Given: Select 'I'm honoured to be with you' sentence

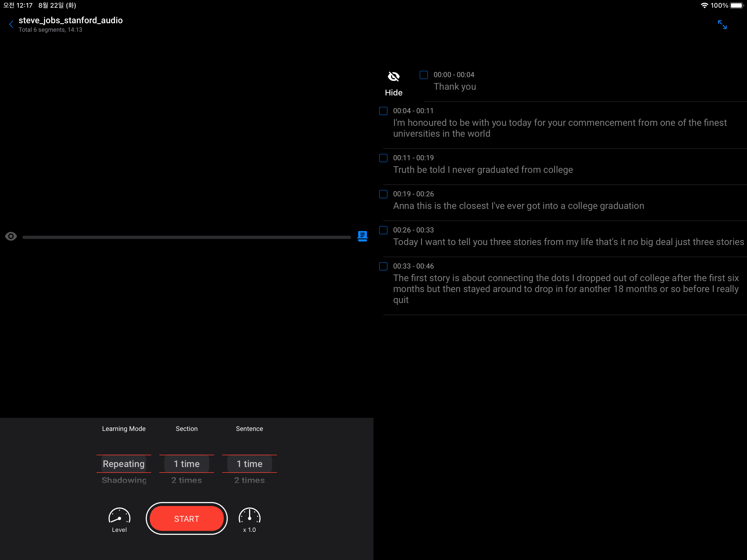Looking at the screenshot, I should [x=560, y=128].
